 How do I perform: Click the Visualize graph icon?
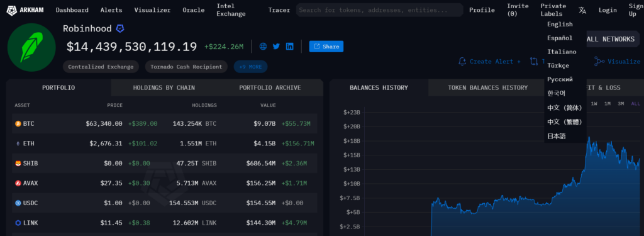coord(599,61)
